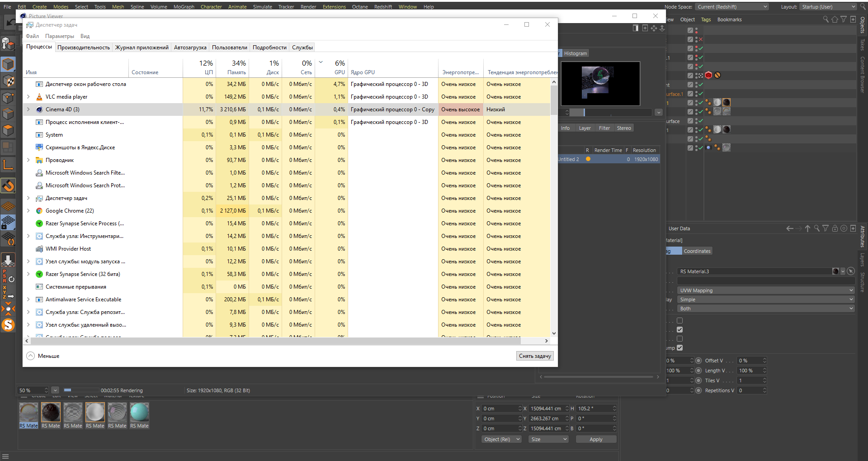Viewport: 868px width, 461px height.
Task: Open the Coordinates tab in Attribute Manager
Action: click(x=697, y=251)
